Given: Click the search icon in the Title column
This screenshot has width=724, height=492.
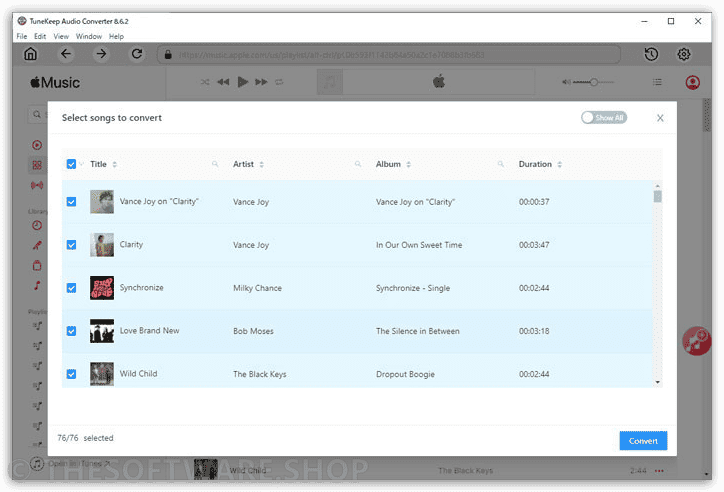Looking at the screenshot, I should pyautogui.click(x=215, y=164).
